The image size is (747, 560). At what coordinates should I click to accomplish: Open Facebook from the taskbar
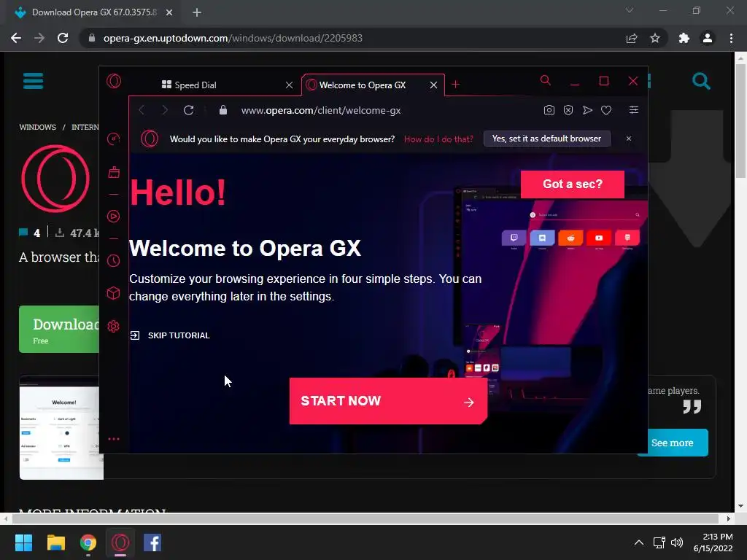point(152,542)
